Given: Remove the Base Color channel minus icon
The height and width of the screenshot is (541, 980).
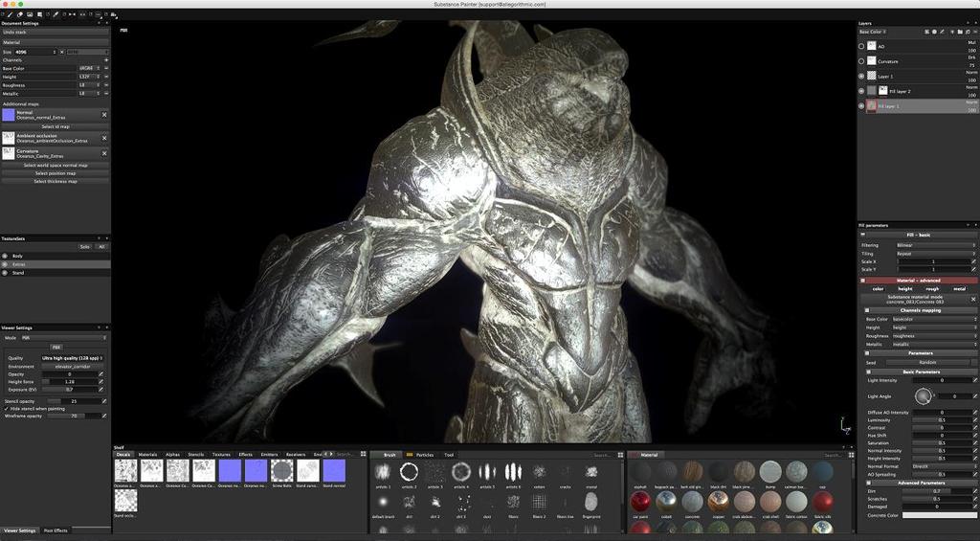Looking at the screenshot, I should [105, 68].
